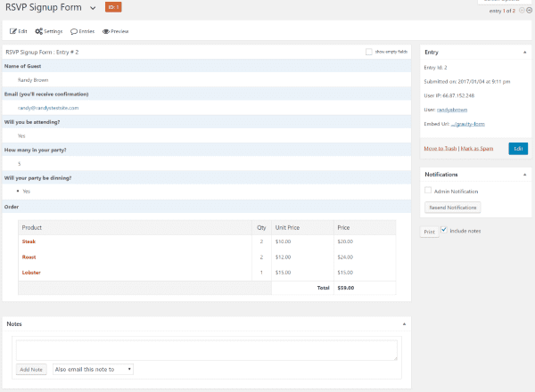Open the form Preview toolbar item
This screenshot has width=535, height=392.
click(x=115, y=31)
